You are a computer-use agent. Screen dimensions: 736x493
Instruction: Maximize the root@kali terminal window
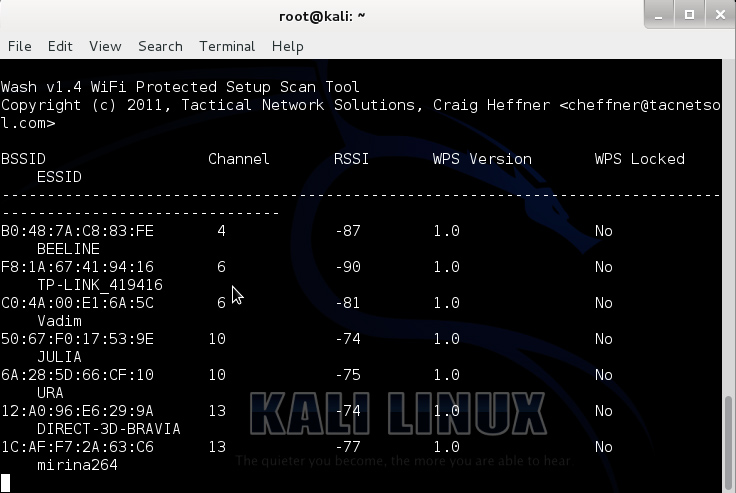click(689, 15)
